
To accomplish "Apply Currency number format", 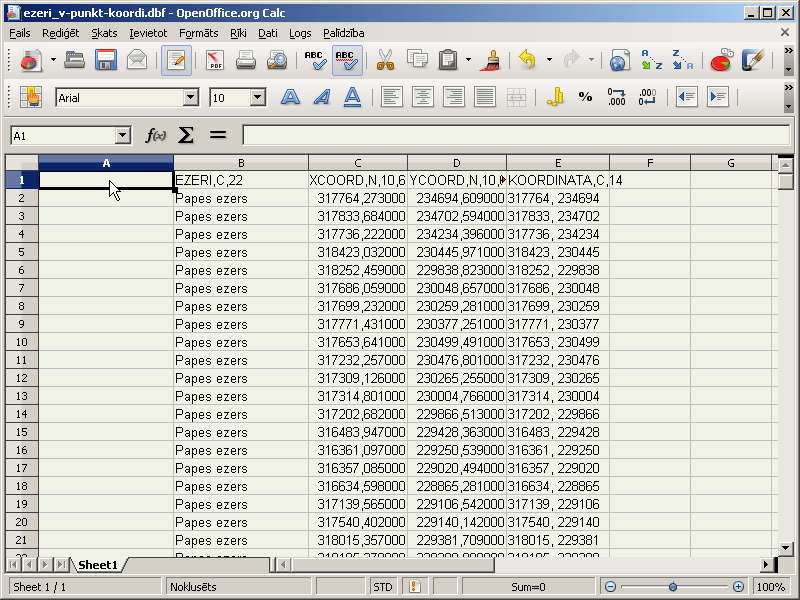I will pyautogui.click(x=555, y=97).
